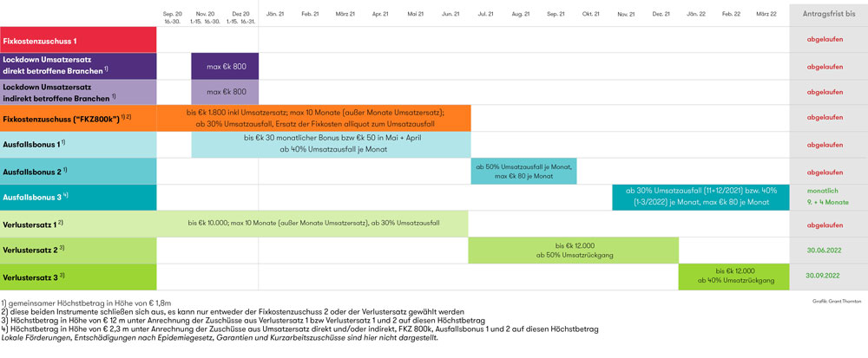
Task: Click the orange bar reading bis €k 1.800
Action: coord(314,118)
